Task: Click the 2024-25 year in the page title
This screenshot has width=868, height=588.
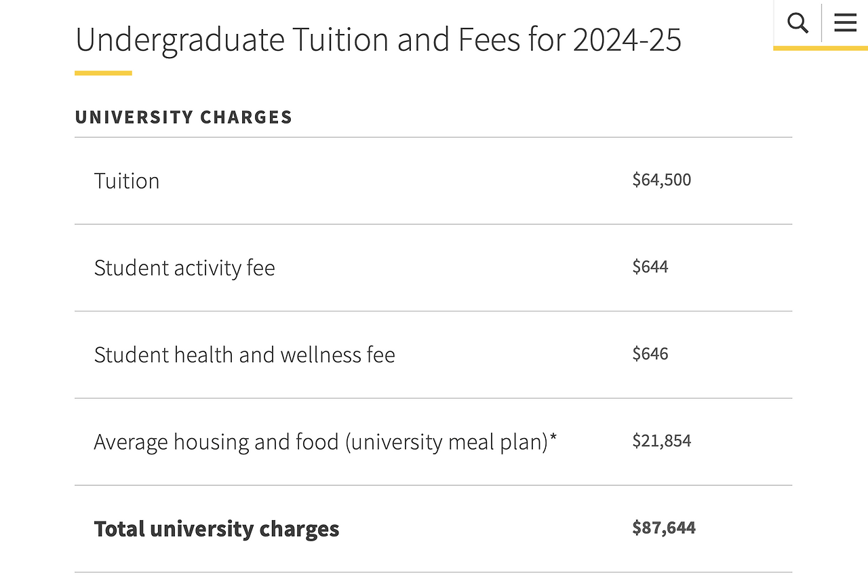Action: pyautogui.click(x=627, y=39)
